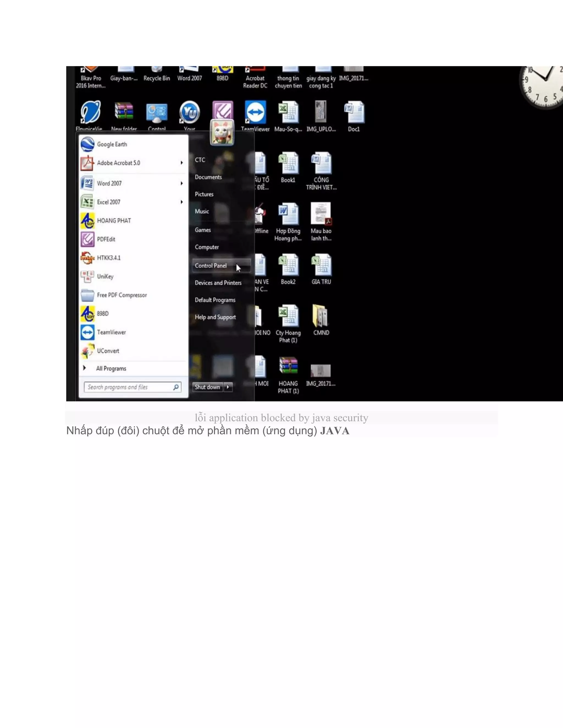Select Cty Hoang Phat (1) Excel file
The width and height of the screenshot is (563, 728).
click(x=288, y=324)
